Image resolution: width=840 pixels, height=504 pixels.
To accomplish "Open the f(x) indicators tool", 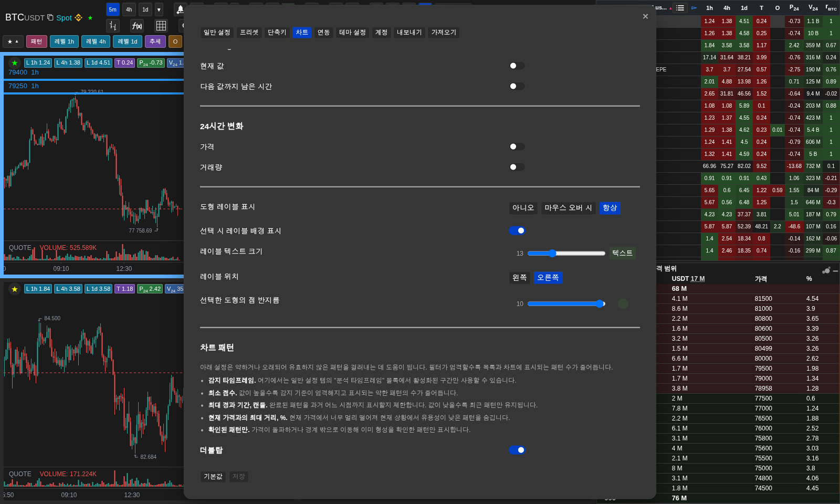I will click(x=136, y=26).
